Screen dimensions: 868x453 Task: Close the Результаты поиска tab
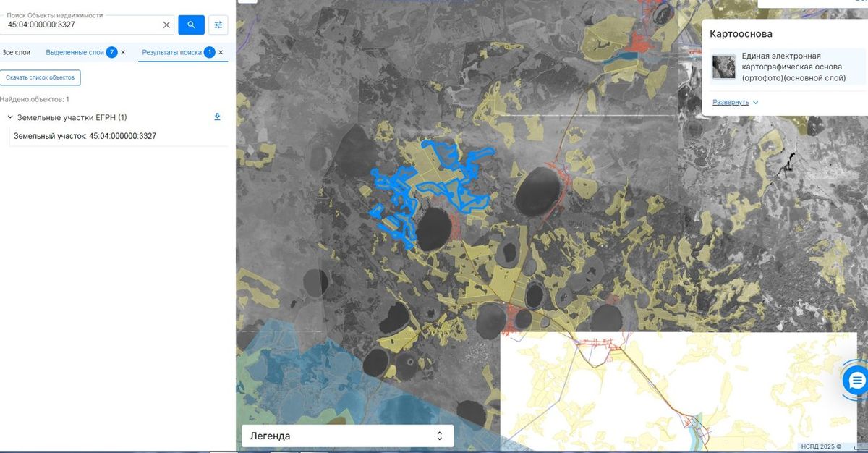click(221, 52)
